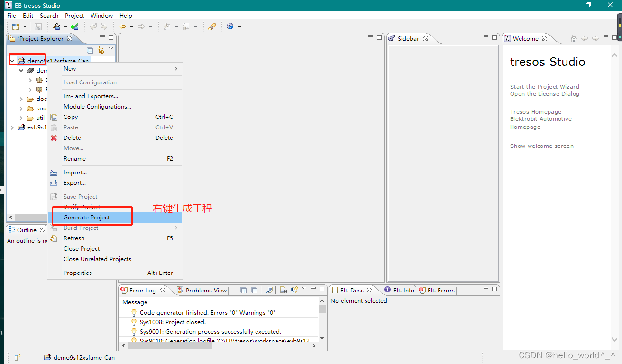Click the Home icon in Welcome panel
The height and width of the screenshot is (364, 622).
pyautogui.click(x=574, y=38)
